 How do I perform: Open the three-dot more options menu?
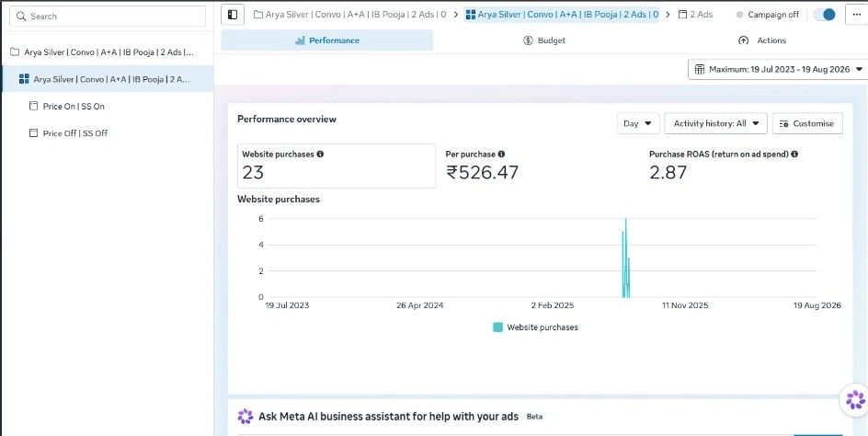tap(856, 15)
